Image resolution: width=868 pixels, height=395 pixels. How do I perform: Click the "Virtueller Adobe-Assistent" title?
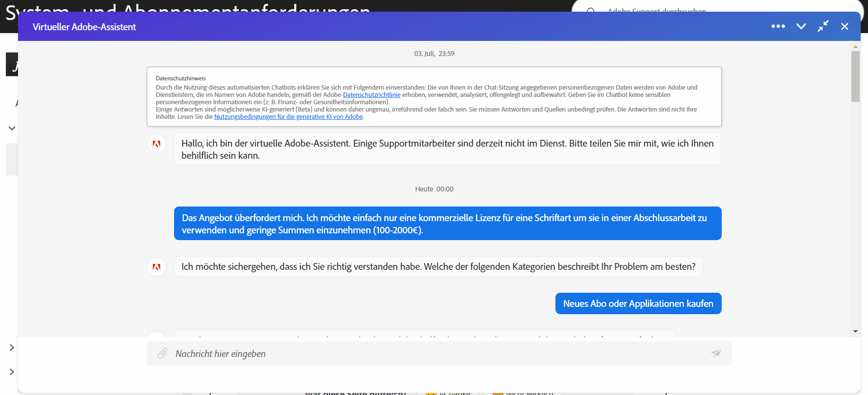pyautogui.click(x=84, y=27)
